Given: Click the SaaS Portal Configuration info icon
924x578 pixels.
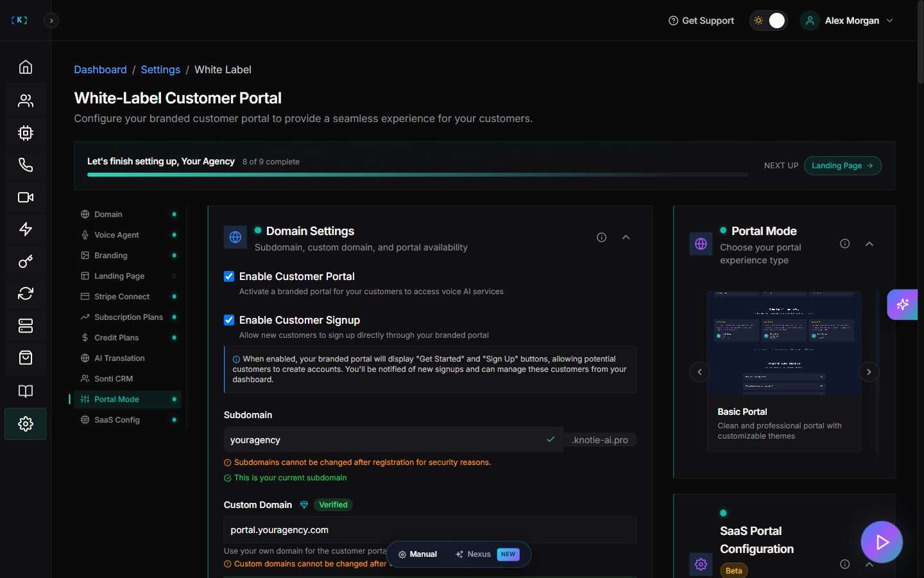Looking at the screenshot, I should 845,564.
